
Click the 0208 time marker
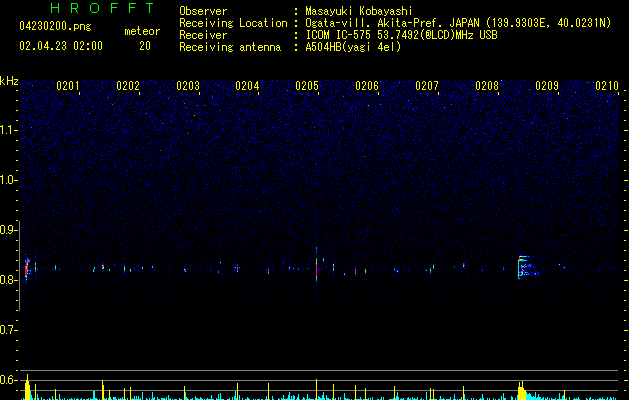tap(487, 86)
